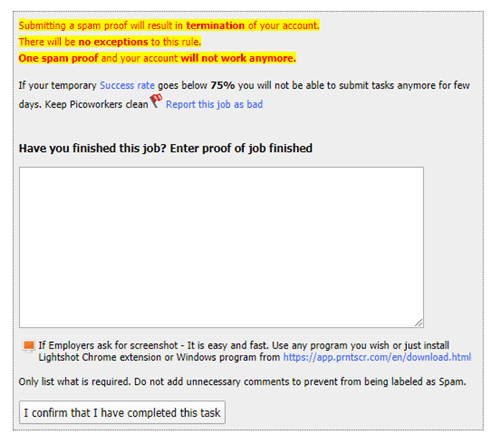Screen dimensions: 500x444
Task: Click the 'Lightshot Chrome extension' text
Action: click(x=100, y=357)
